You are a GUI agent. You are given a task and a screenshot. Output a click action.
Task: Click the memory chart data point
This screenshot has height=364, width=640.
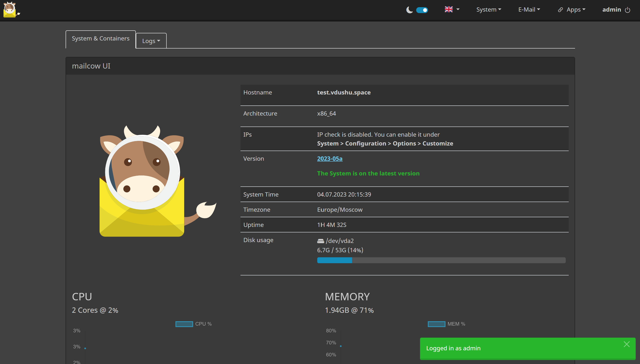(x=341, y=346)
